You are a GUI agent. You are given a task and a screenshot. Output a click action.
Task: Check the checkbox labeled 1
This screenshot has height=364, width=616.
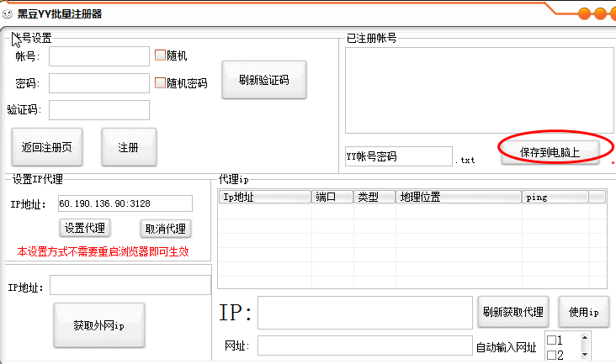[551, 340]
